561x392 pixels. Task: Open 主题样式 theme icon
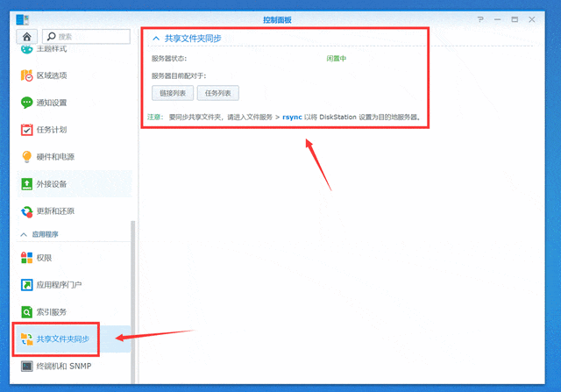point(27,49)
